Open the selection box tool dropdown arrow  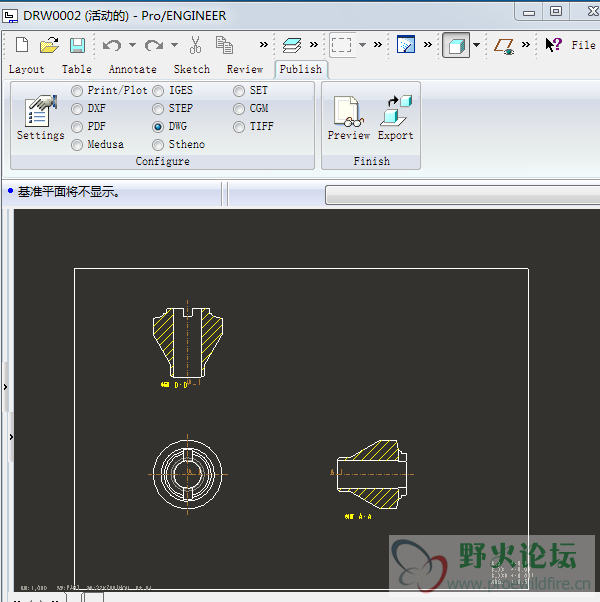point(362,45)
